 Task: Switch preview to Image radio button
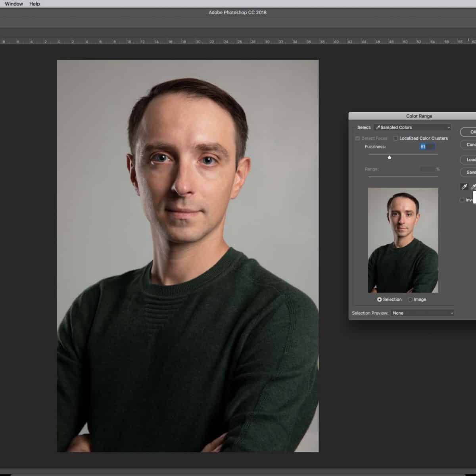411,299
